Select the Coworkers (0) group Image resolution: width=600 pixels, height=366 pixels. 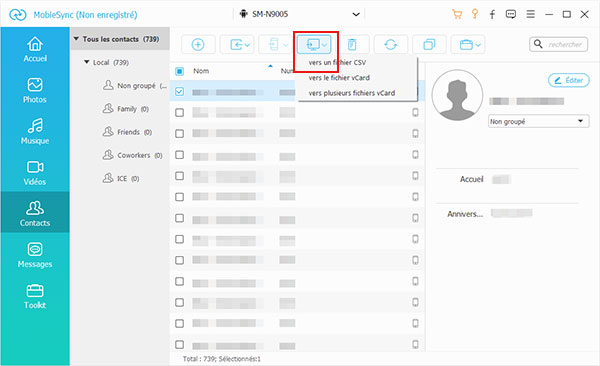click(132, 155)
